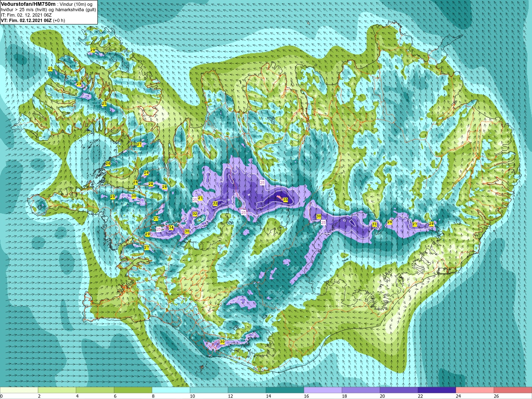Click the 'IT: Fim. 02. 12. 2021 06Z' line
This screenshot has height=399, width=532.
26,15
